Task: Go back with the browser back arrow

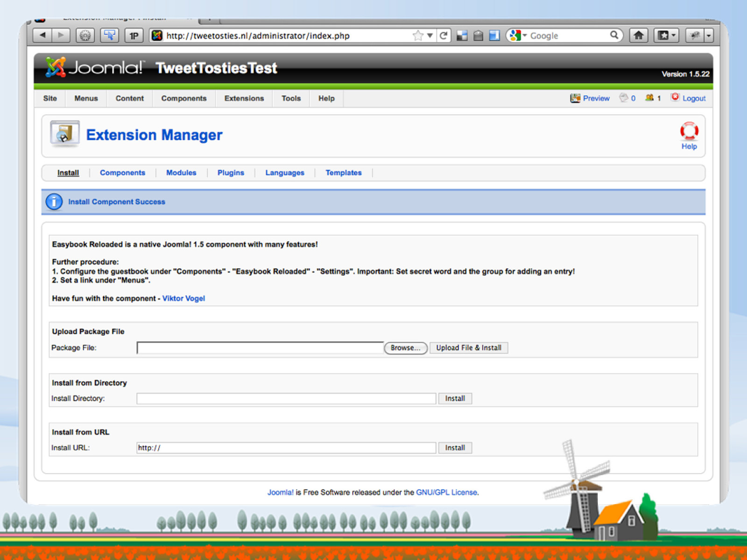Action: (x=42, y=35)
